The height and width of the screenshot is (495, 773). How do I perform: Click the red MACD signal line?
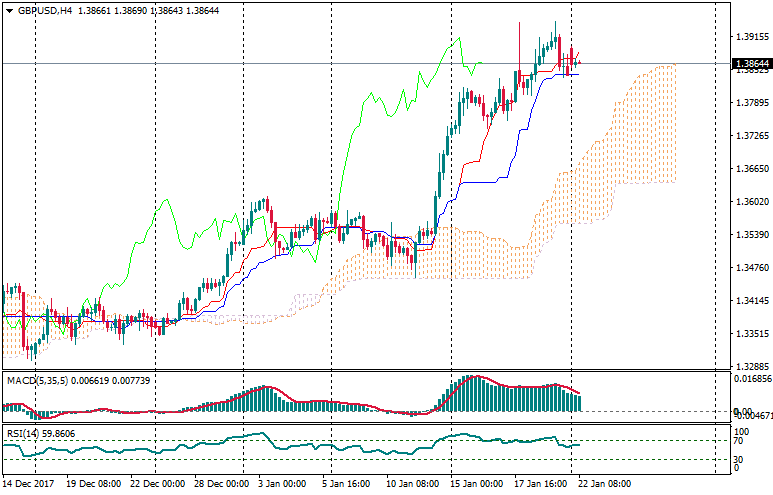click(x=480, y=378)
